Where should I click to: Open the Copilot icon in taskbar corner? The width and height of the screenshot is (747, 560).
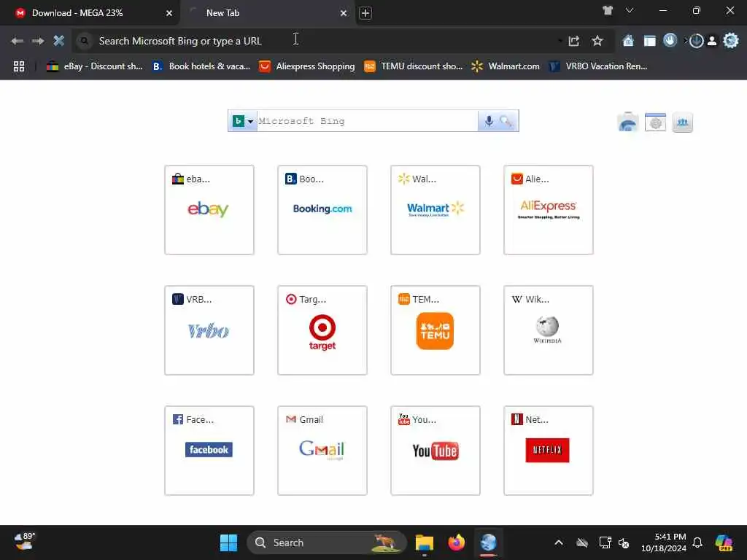coord(724,542)
